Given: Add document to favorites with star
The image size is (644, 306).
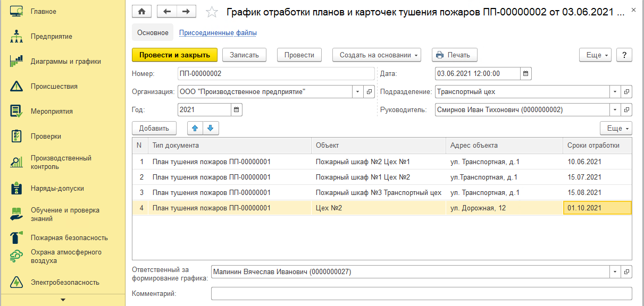Looking at the screenshot, I should (211, 12).
